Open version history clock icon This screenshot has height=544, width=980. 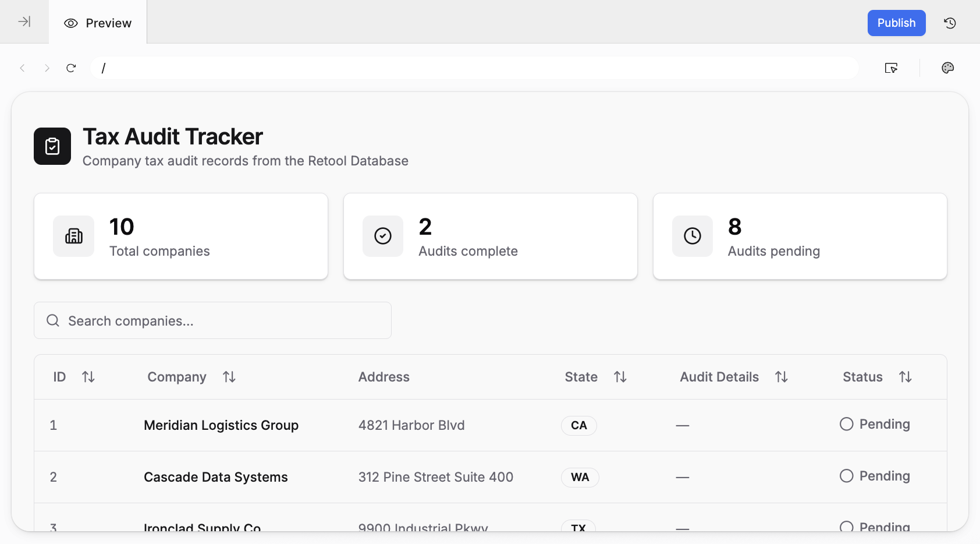coord(950,23)
